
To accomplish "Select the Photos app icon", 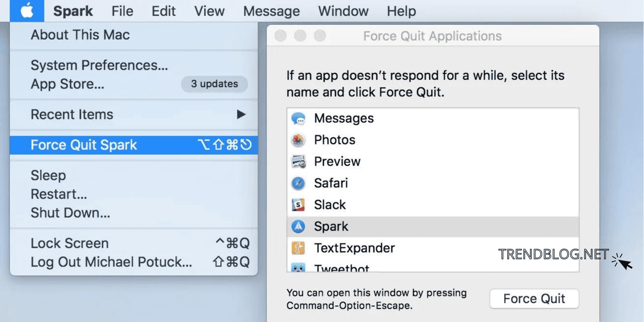I will (x=298, y=140).
